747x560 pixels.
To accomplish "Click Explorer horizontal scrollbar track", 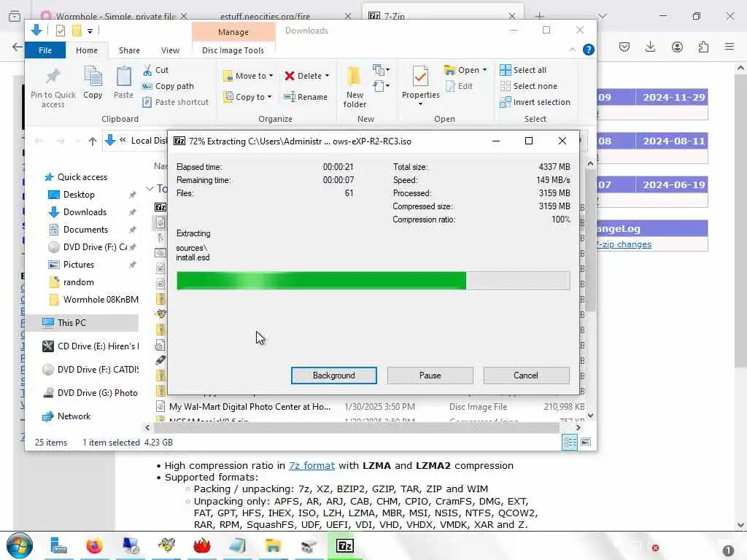I will tap(362, 427).
